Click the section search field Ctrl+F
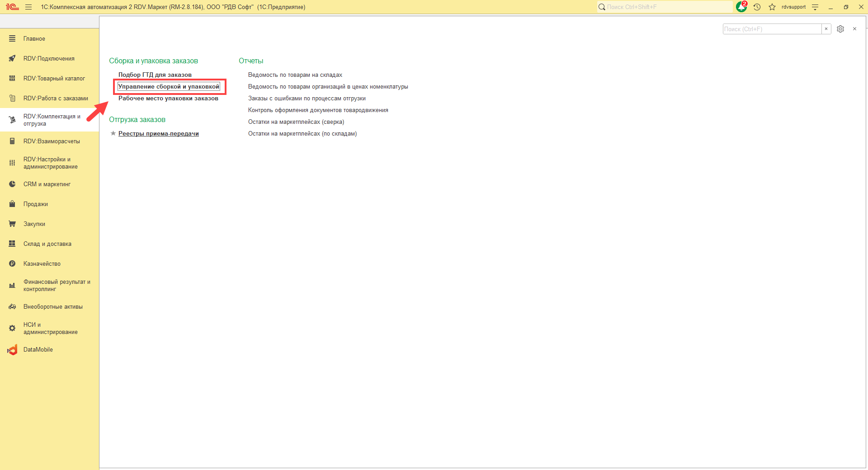The width and height of the screenshot is (868, 470). [772, 29]
